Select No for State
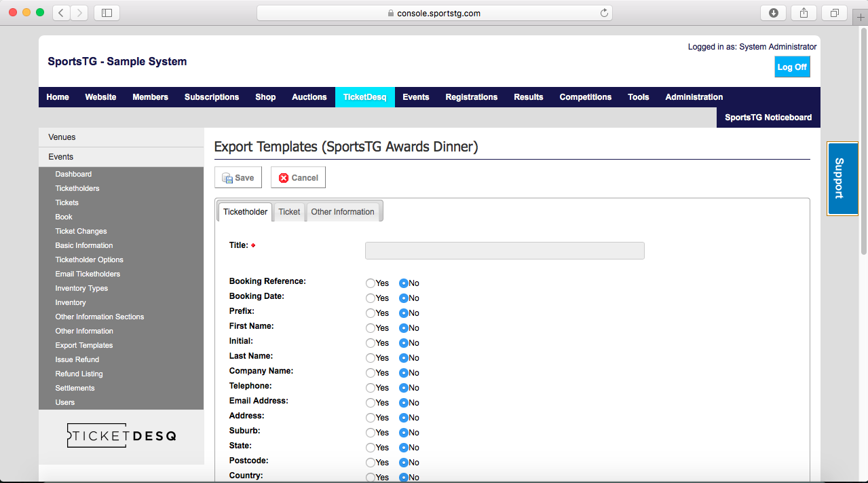868x483 pixels. click(404, 448)
